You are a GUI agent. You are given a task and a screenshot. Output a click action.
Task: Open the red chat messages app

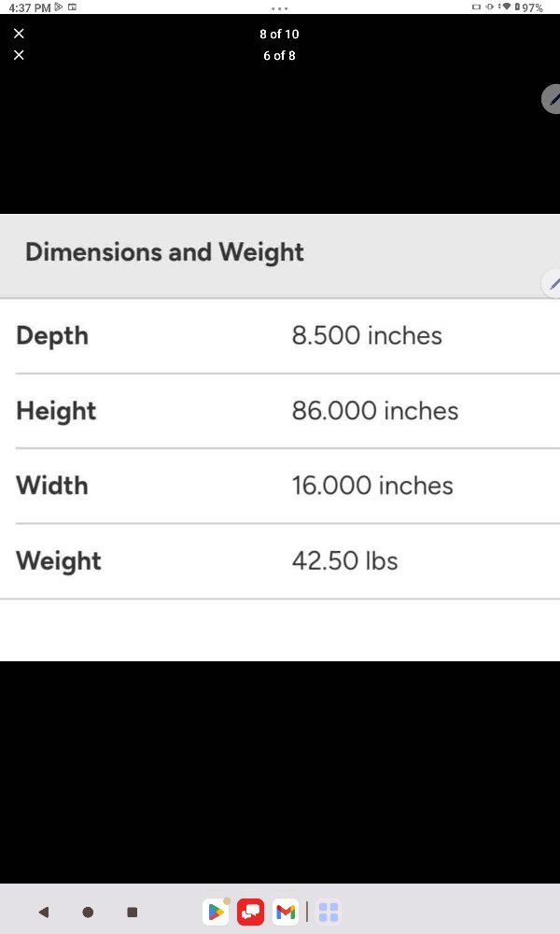coord(250,912)
